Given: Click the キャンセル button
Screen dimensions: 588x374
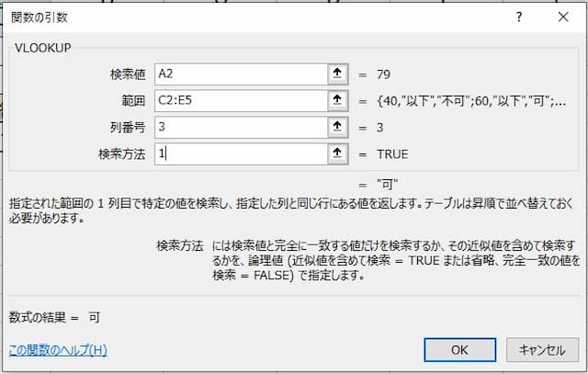Looking at the screenshot, I should pyautogui.click(x=542, y=350).
